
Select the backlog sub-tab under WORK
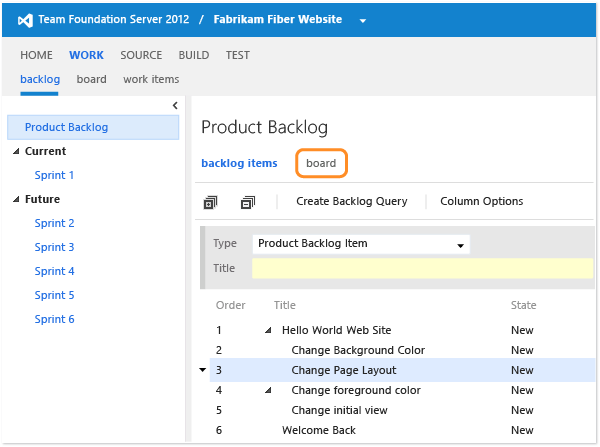(40, 79)
